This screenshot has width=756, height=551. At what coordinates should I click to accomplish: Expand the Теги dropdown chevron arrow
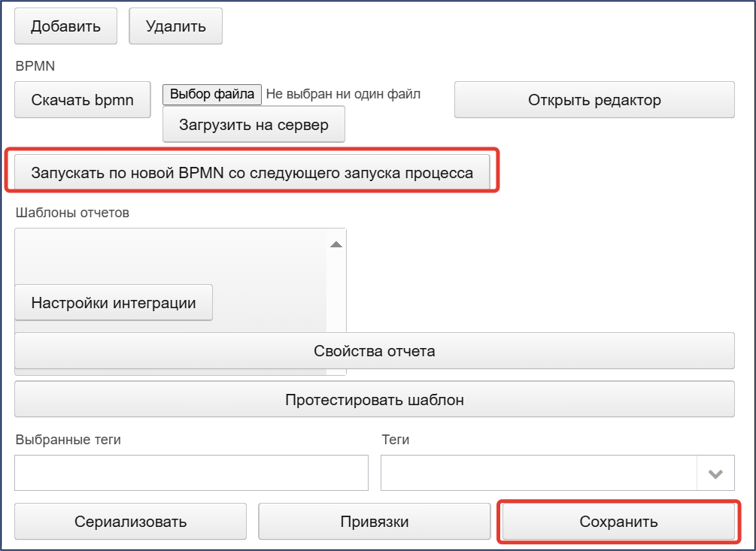715,474
